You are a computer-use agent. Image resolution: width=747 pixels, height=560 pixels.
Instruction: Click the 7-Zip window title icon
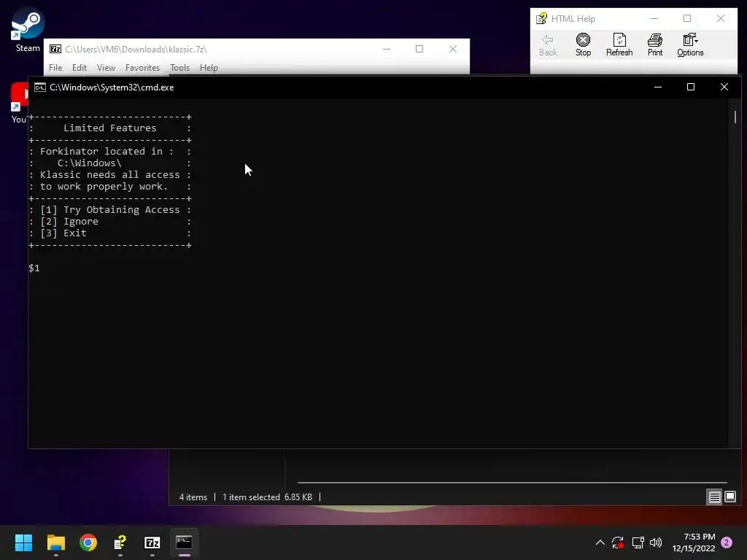(x=55, y=49)
